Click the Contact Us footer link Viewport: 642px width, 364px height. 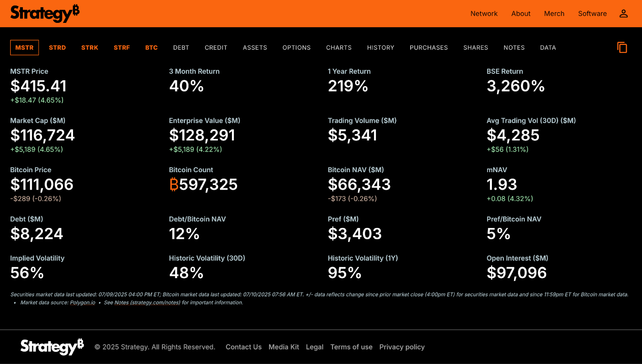(244, 347)
